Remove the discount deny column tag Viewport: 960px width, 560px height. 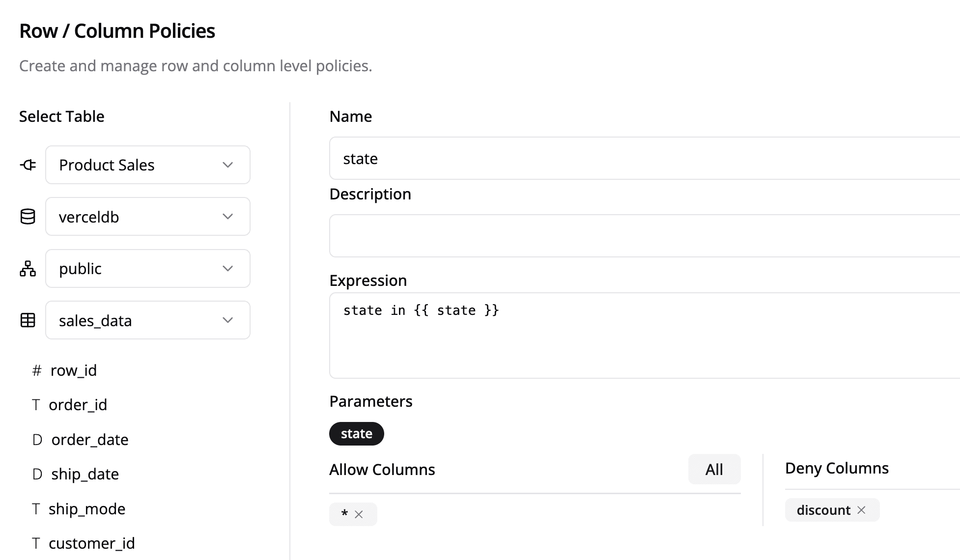[x=861, y=510]
